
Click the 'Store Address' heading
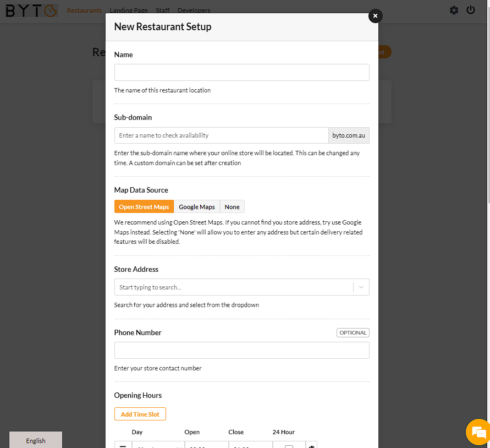pos(136,269)
